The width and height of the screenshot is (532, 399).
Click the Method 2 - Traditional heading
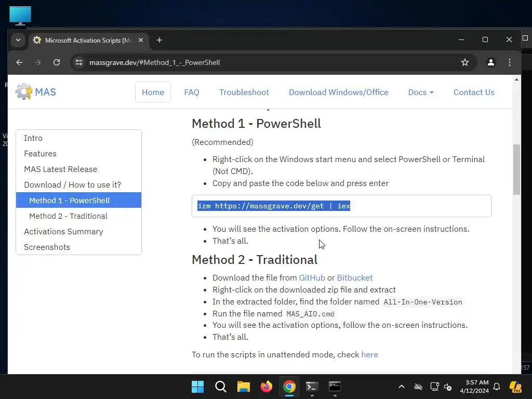(255, 260)
